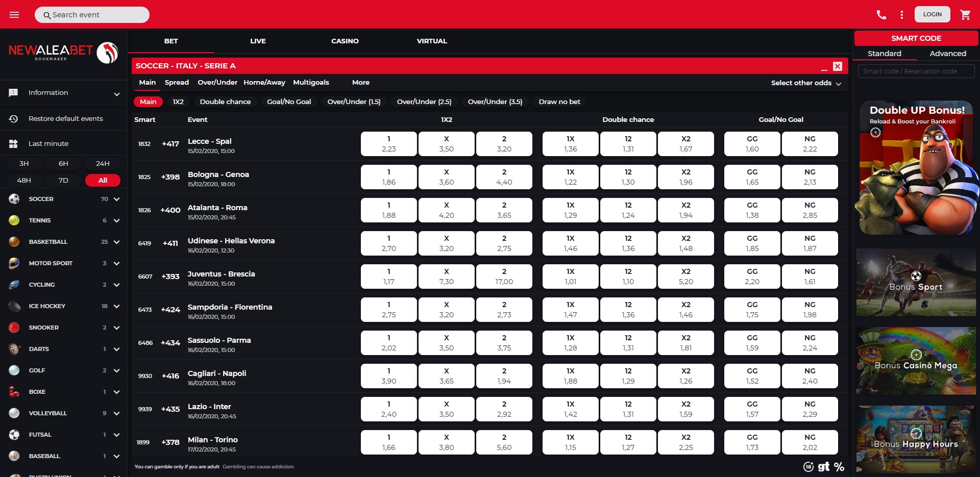Set time filter to 6H

coord(63,164)
